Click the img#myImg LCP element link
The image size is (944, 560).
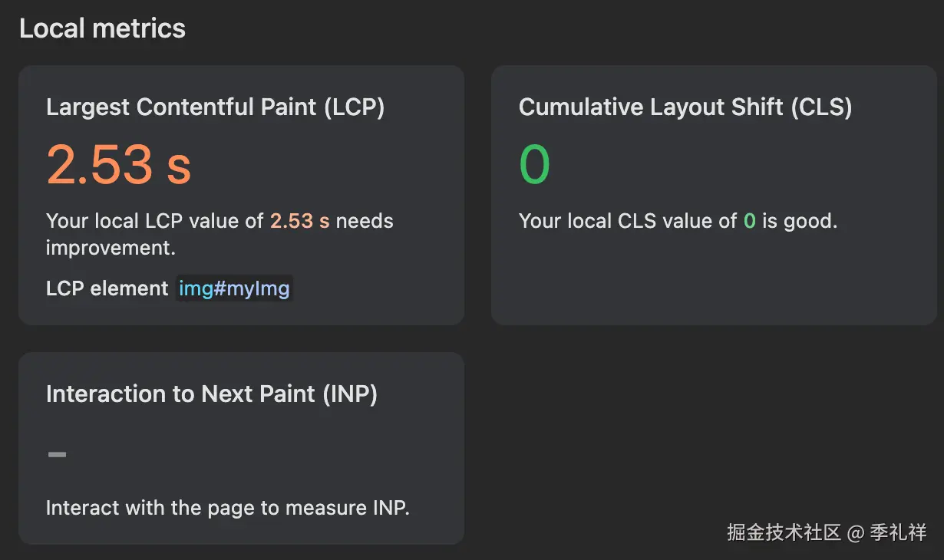coord(234,289)
